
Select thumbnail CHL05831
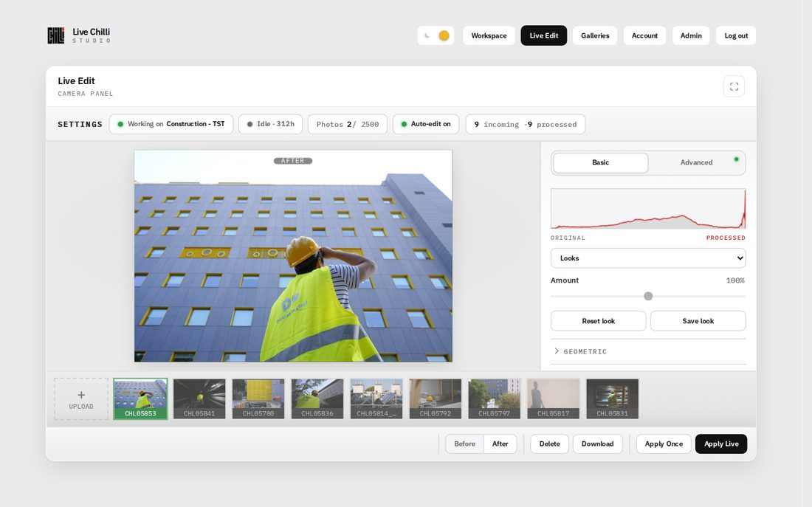[613, 399]
